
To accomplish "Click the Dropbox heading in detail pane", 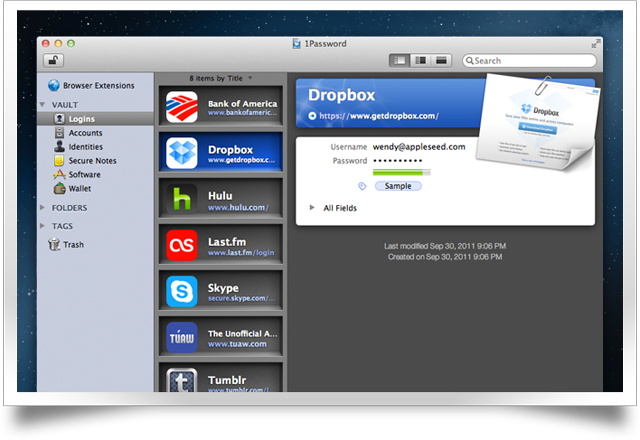I will pos(341,95).
